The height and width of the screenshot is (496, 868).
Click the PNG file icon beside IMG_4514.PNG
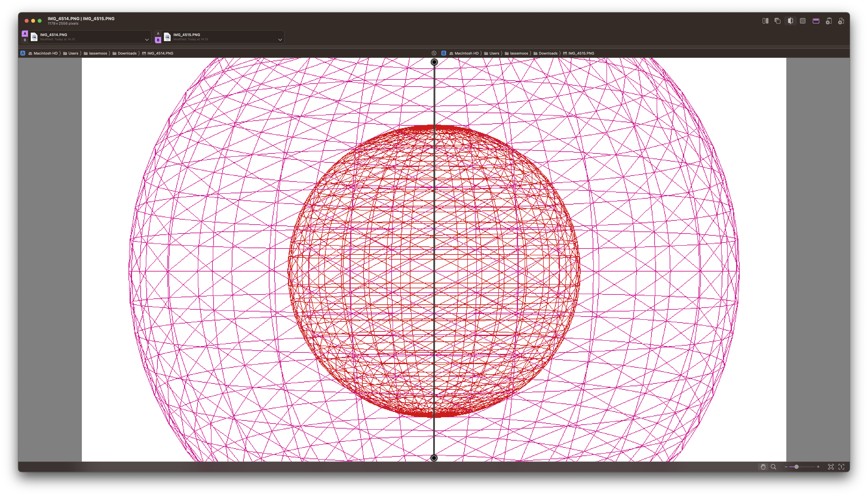click(34, 37)
